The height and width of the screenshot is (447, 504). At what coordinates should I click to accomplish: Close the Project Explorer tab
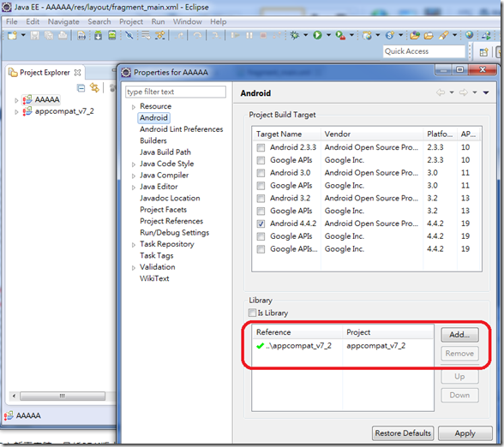(x=77, y=73)
